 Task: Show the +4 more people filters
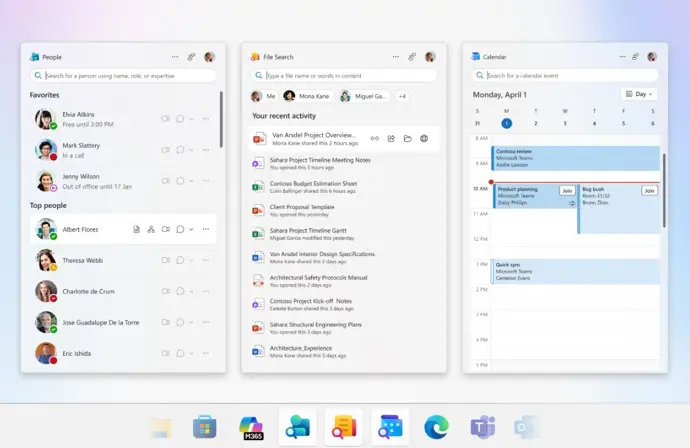tap(402, 96)
